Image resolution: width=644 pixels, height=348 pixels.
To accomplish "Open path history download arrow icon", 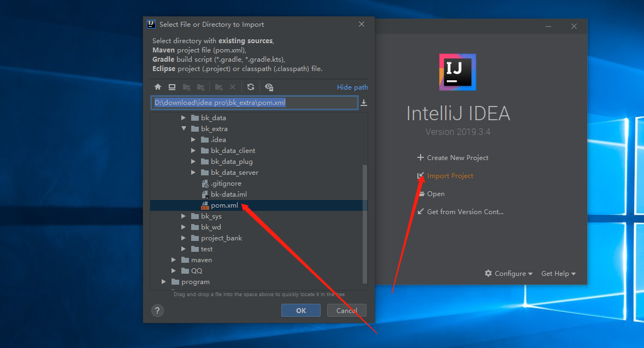I will [363, 103].
